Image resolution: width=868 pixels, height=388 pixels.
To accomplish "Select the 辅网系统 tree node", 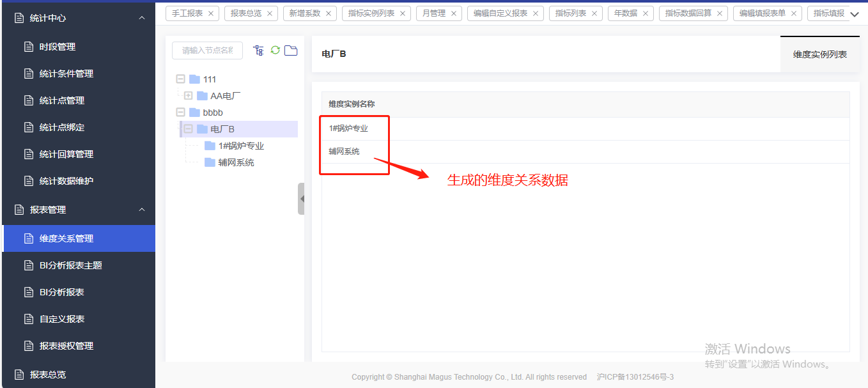I will [236, 162].
